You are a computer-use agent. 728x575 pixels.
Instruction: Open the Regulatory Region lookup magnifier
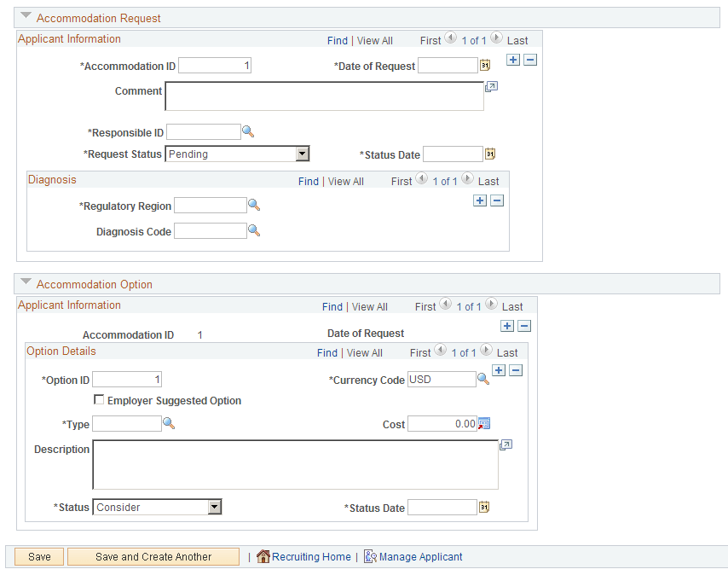click(x=252, y=205)
